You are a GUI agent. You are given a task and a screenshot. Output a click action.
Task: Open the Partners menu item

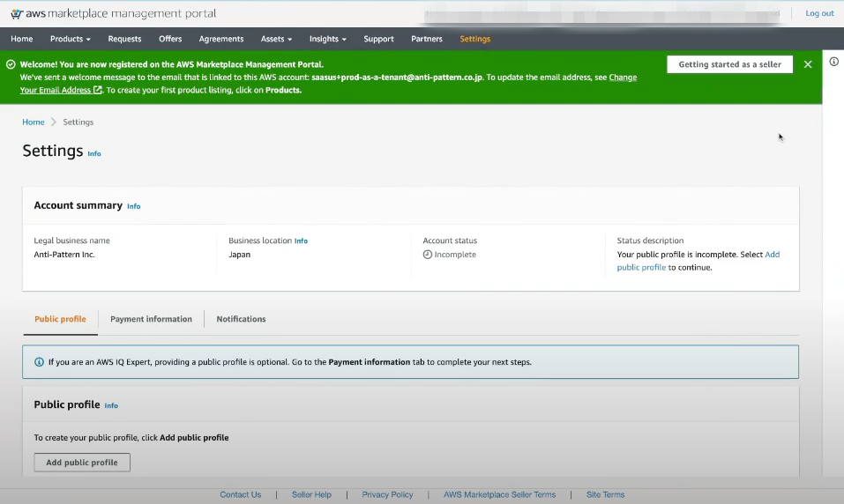pos(426,39)
